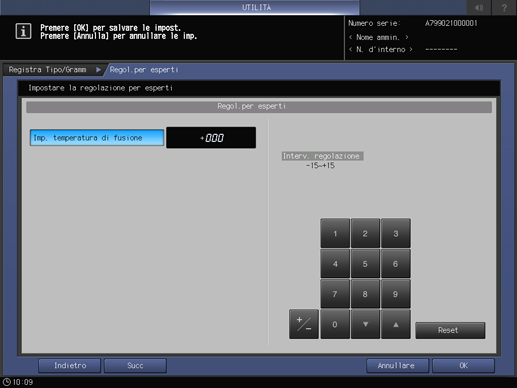Screen dimensions: 517x388
Task: Click serial number A799021000001
Action: coord(451,23)
